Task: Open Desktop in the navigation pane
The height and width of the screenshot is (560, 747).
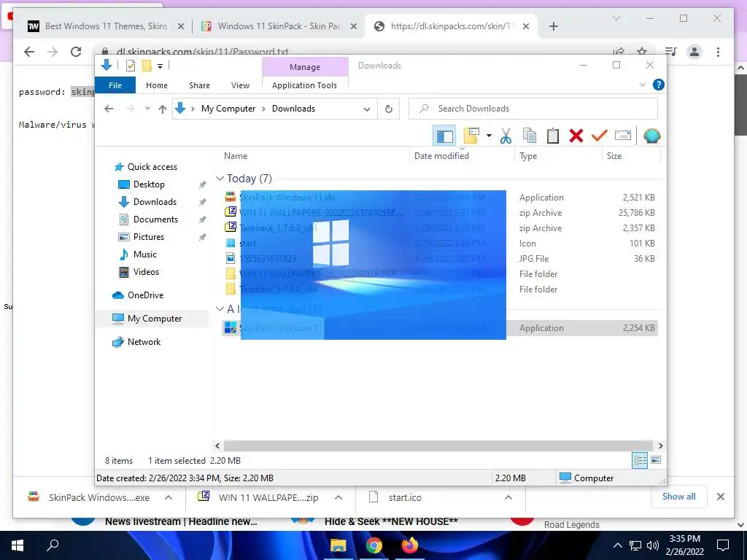Action: 149,184
